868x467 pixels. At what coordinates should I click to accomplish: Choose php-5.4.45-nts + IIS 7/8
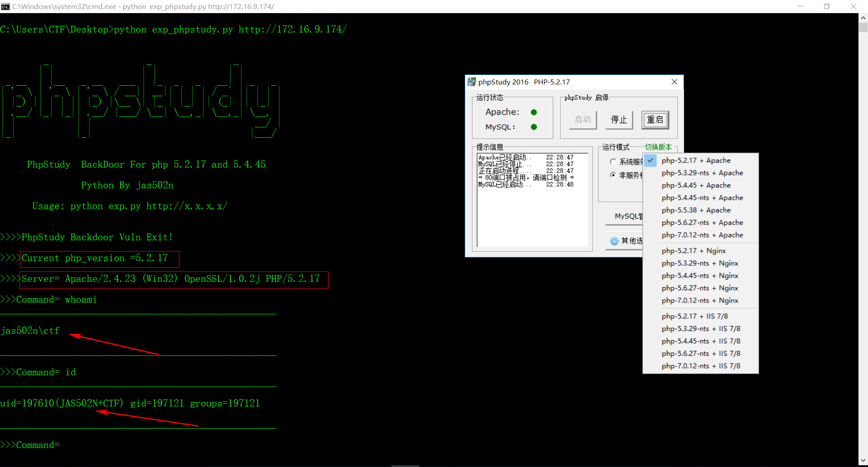click(701, 341)
